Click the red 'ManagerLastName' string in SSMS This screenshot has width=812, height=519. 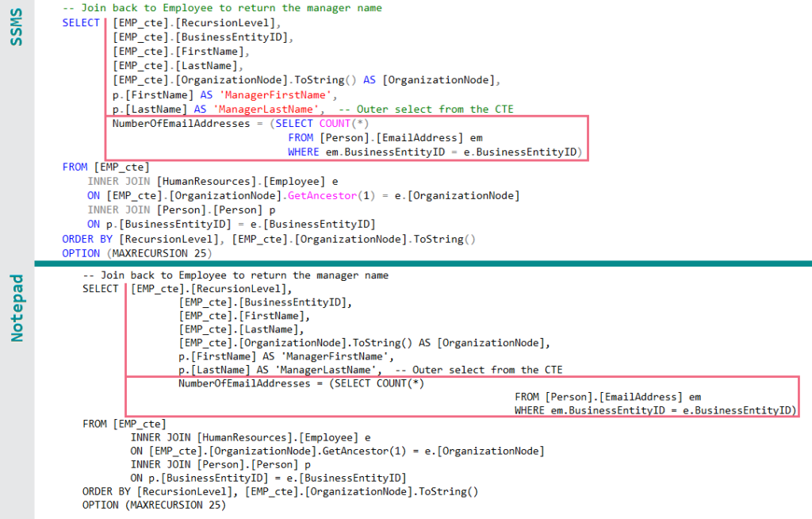tap(266, 110)
